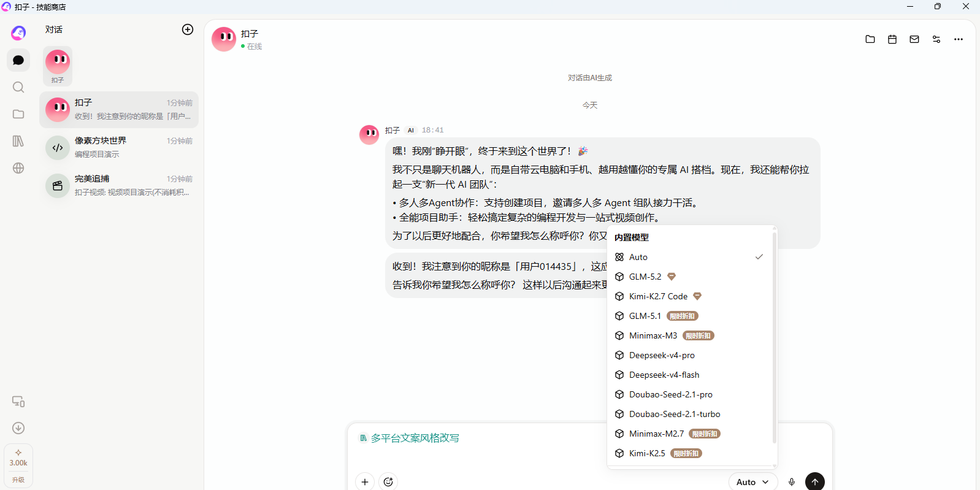Open the mail icon in chat header
980x490 pixels.
click(914, 39)
